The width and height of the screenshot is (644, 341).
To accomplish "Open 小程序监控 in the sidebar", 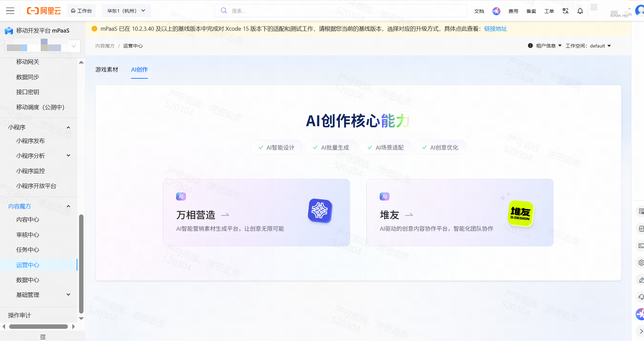I will (31, 171).
